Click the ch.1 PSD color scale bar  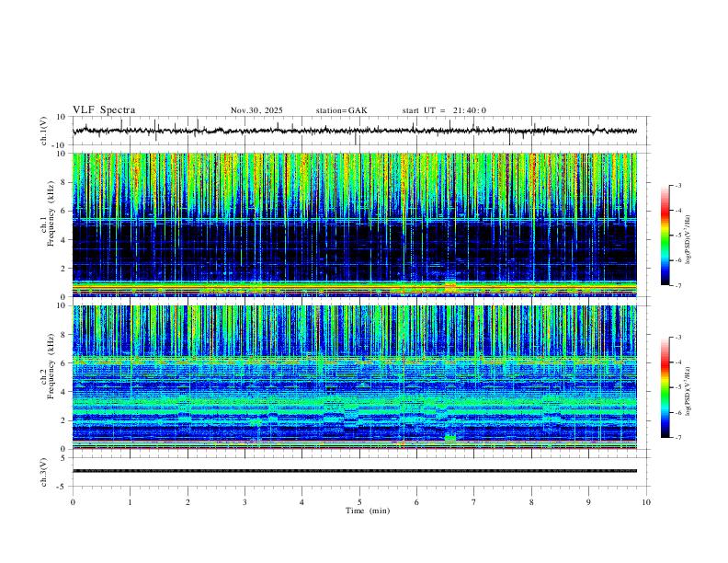[665, 236]
